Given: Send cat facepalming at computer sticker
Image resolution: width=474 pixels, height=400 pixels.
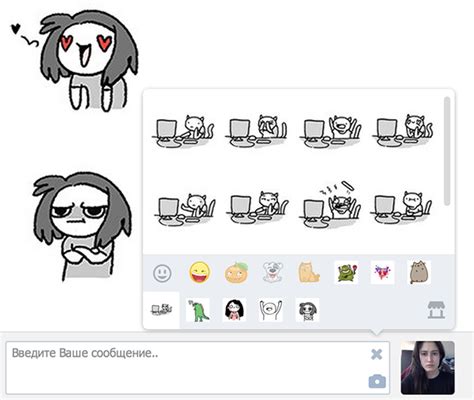Looking at the screenshot, I should [256, 131].
